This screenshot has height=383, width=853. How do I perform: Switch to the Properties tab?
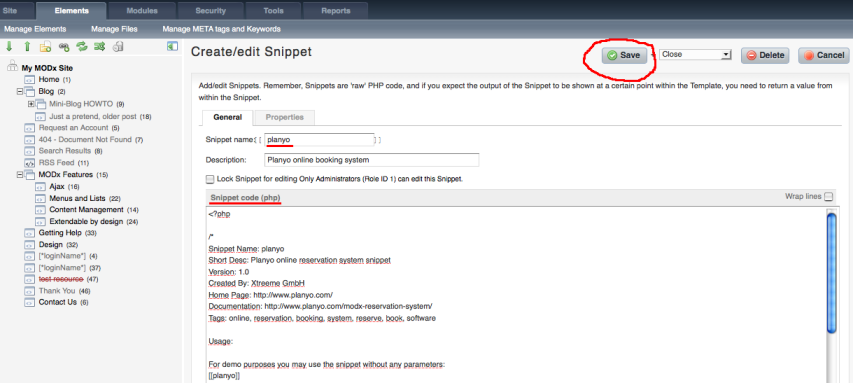point(285,118)
